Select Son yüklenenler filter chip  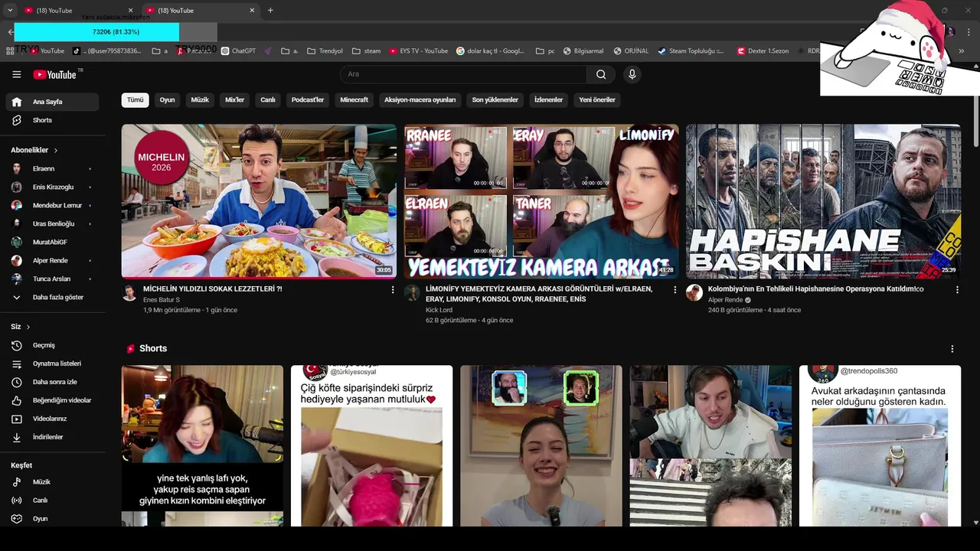point(495,99)
